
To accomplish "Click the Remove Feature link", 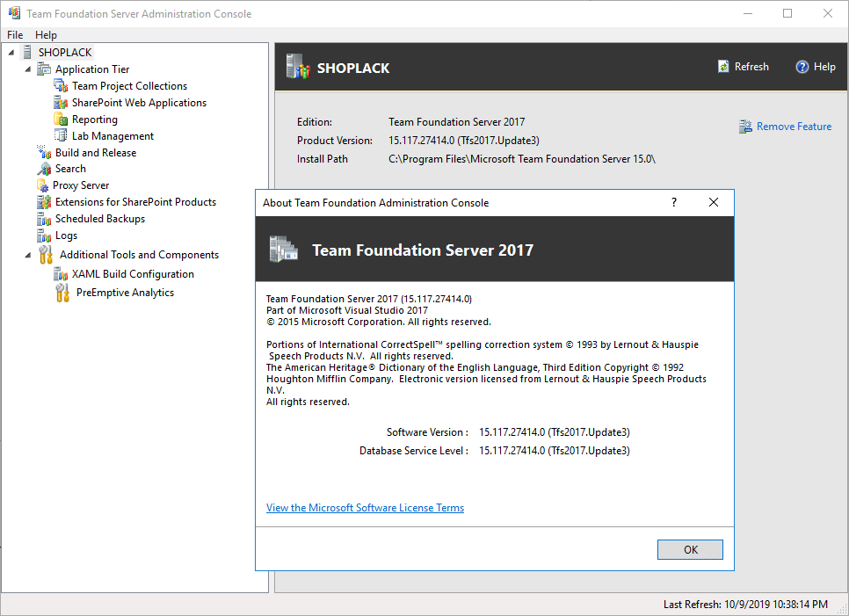I will coord(794,127).
